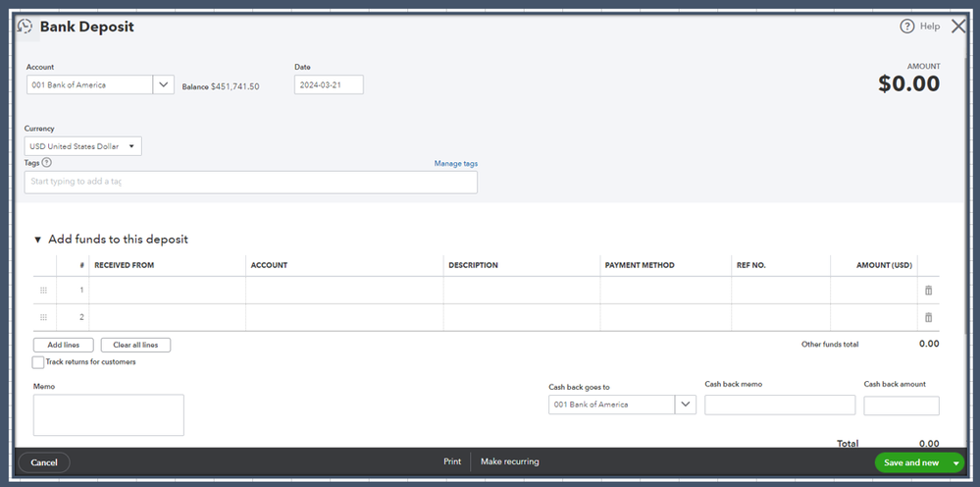Open the Account dropdown arrow
980x487 pixels.
pyautogui.click(x=163, y=84)
